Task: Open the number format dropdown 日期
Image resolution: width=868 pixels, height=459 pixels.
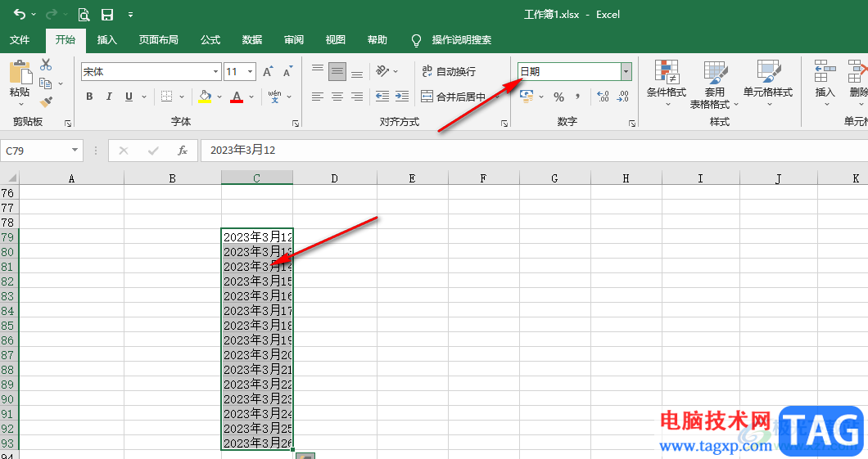Action: pyautogui.click(x=626, y=71)
